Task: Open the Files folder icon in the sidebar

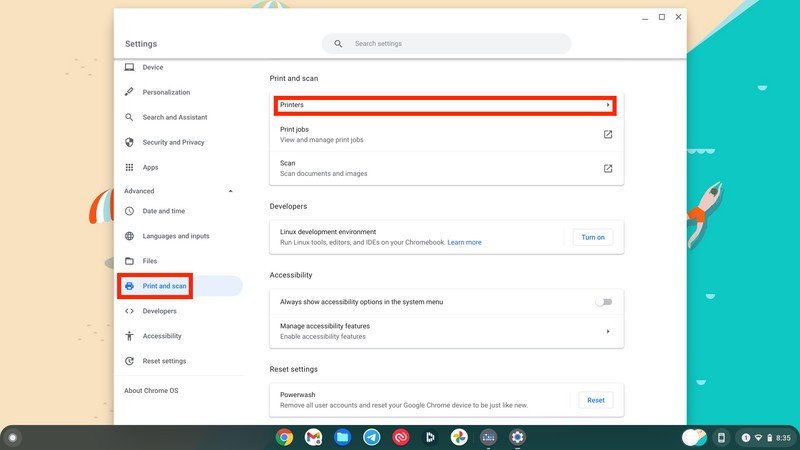Action: point(130,261)
